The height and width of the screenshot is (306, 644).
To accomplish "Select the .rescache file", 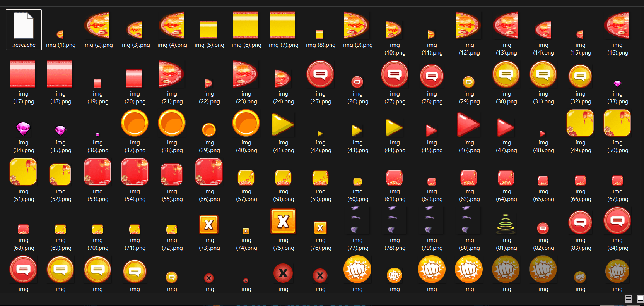I will (24, 29).
